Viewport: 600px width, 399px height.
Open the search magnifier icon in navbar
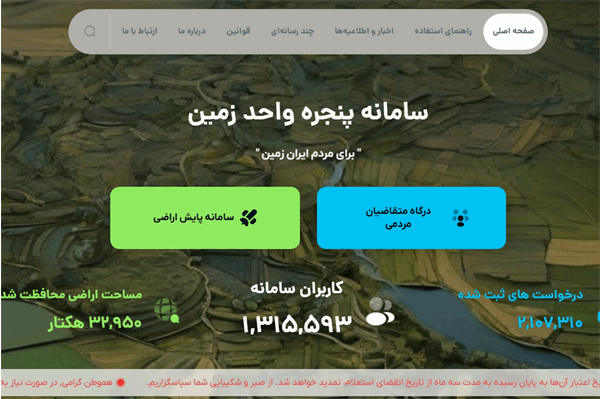pyautogui.click(x=90, y=31)
